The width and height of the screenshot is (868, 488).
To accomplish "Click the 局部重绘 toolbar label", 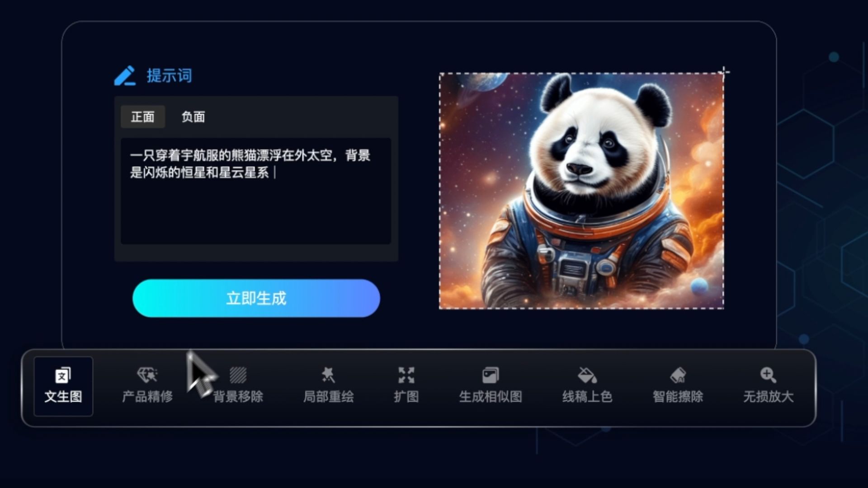I will click(328, 397).
